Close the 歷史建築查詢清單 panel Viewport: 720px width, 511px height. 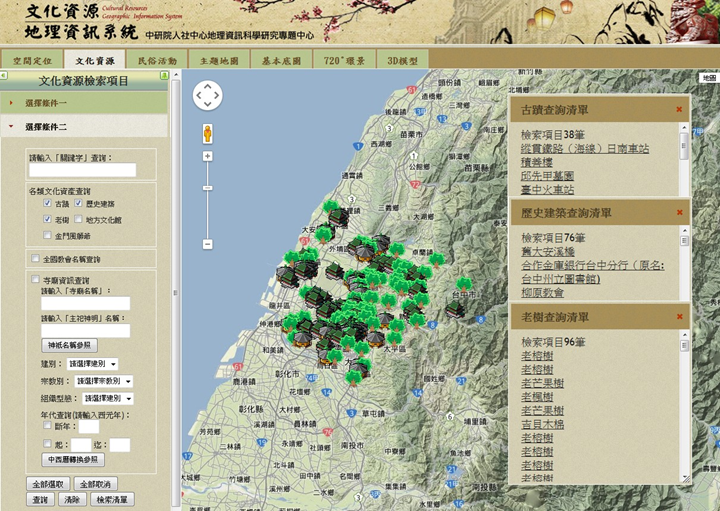(679, 213)
